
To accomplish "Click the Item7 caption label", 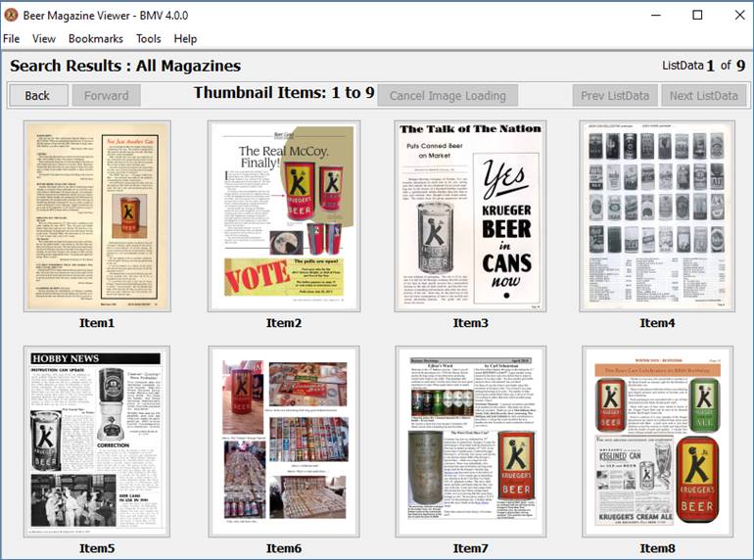I will click(x=470, y=548).
